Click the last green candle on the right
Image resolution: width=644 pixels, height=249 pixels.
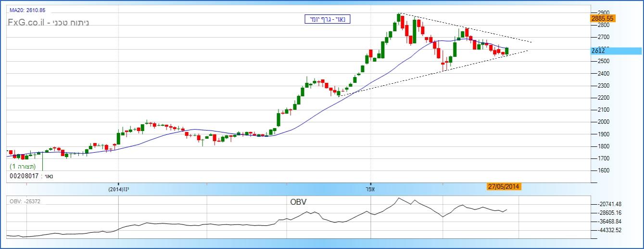[507, 51]
